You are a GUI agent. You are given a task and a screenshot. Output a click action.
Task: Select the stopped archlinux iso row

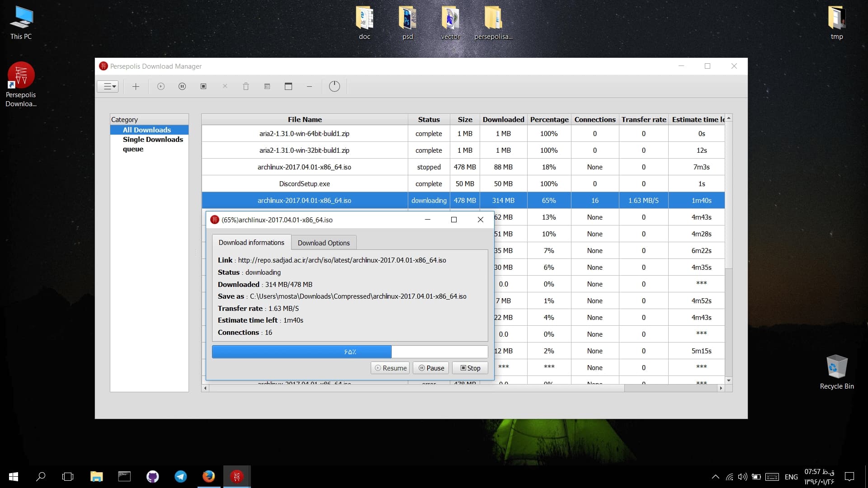pos(463,167)
